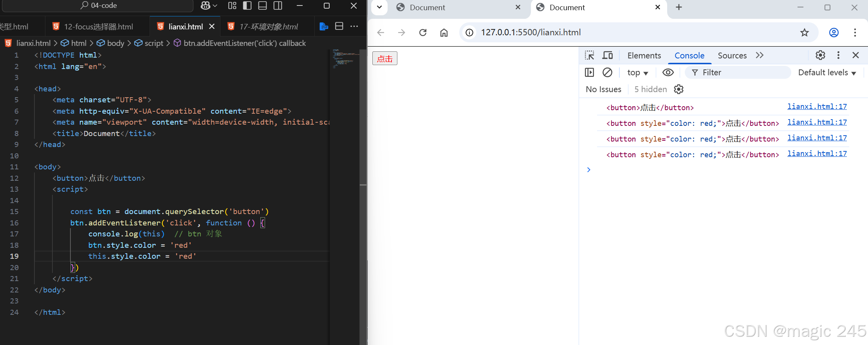
Task: Open the Chrome home page icon
Action: [x=444, y=33]
